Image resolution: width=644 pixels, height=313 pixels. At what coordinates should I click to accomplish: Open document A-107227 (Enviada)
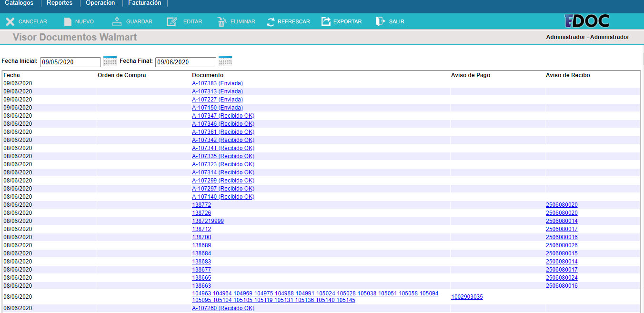tap(217, 100)
